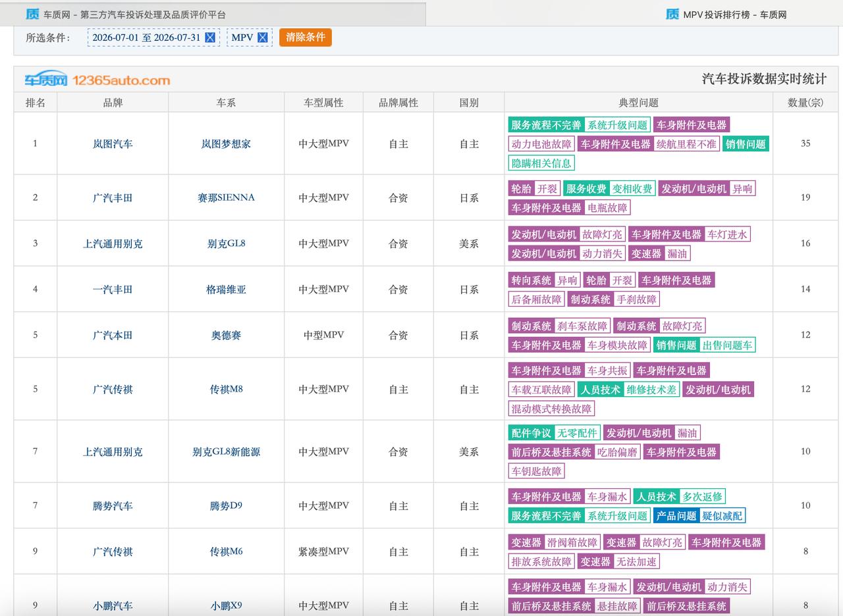This screenshot has width=843, height=616.
Task: Open the 传祺M6 series link
Action: tap(226, 552)
